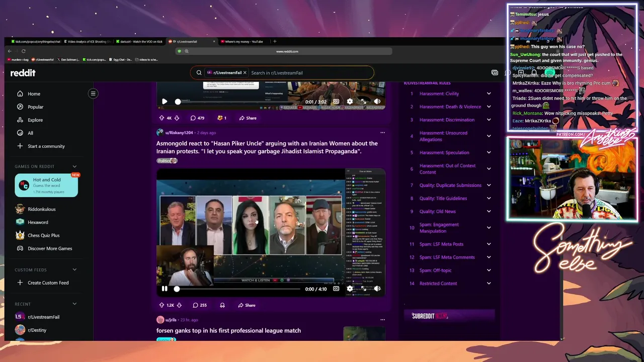
Task: Reload the page in browser
Action: [x=24, y=51]
